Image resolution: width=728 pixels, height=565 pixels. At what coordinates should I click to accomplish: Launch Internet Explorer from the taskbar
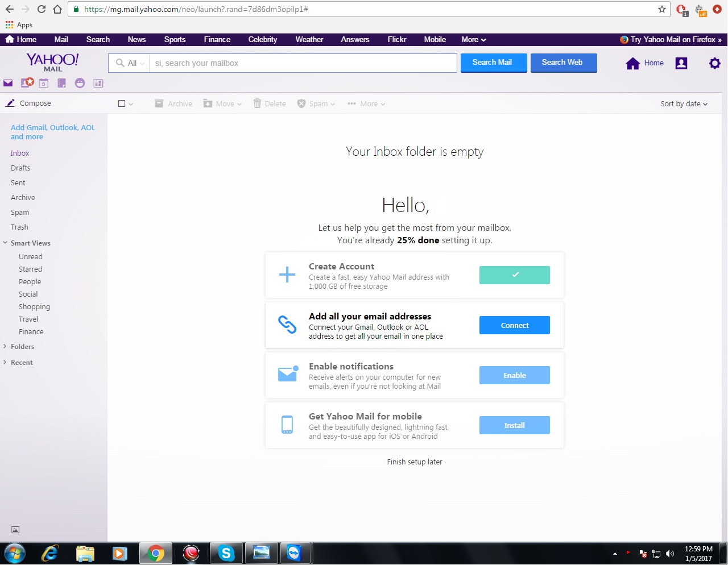[x=51, y=553]
